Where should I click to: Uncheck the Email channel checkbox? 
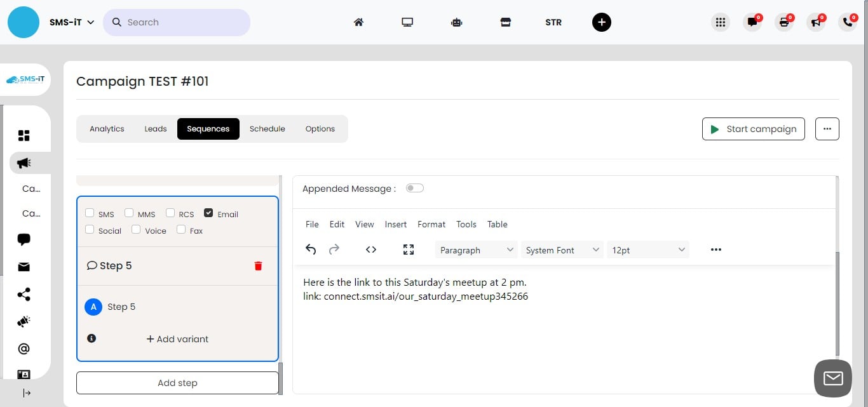click(208, 212)
